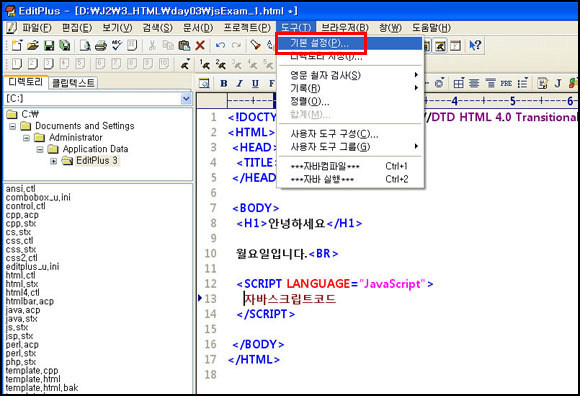This screenshot has height=396, width=580.
Task: Open 파일(F) menu
Action: point(36,28)
